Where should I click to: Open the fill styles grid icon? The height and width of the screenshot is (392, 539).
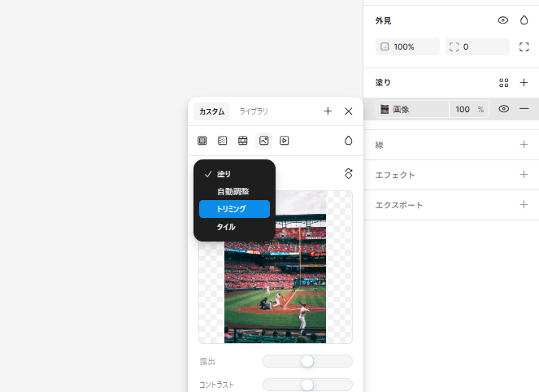(x=503, y=83)
